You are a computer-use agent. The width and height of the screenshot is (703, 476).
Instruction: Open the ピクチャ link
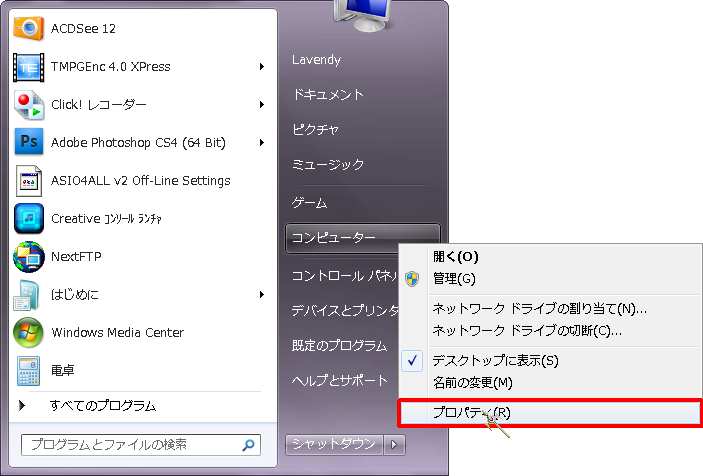click(315, 130)
